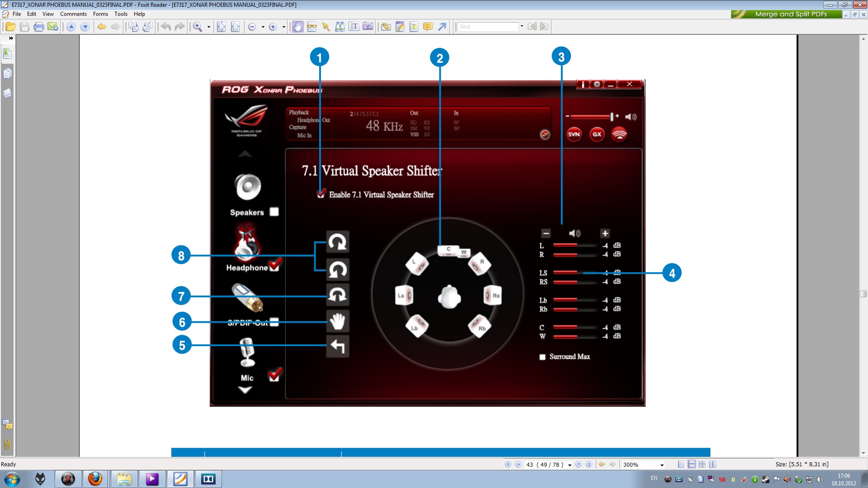Insert a yellow speech bubble comment
The width and height of the screenshot is (868, 488).
pos(428,27)
